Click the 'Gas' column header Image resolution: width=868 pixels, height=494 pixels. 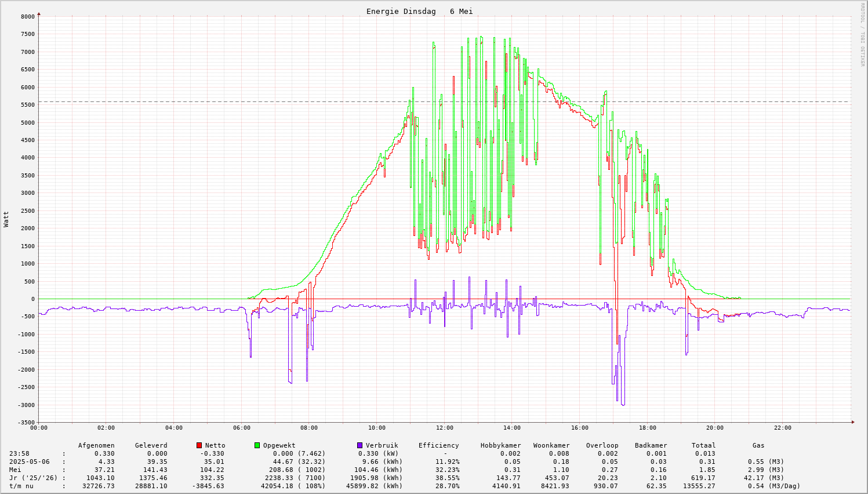[x=758, y=445]
